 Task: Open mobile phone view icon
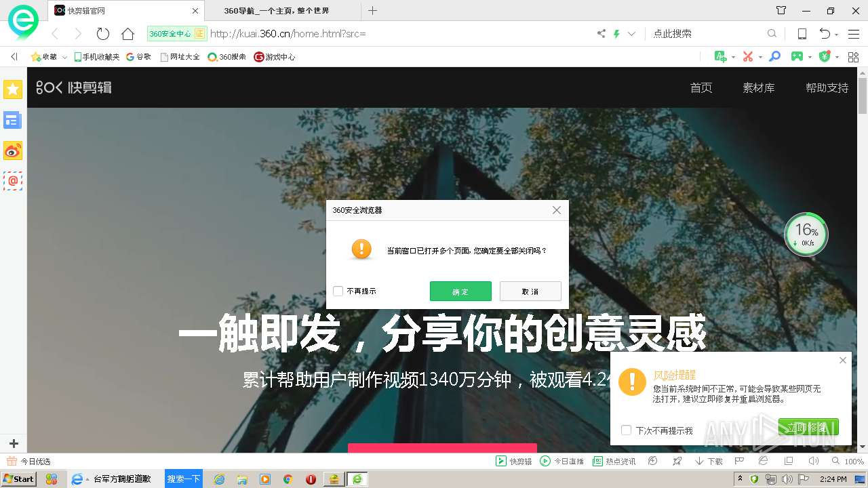[x=802, y=33]
